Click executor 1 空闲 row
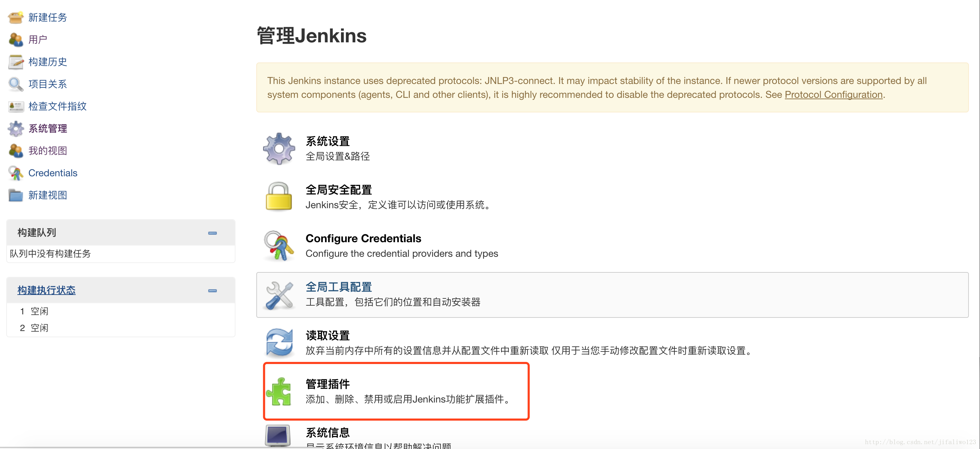This screenshot has height=449, width=980. tap(121, 311)
